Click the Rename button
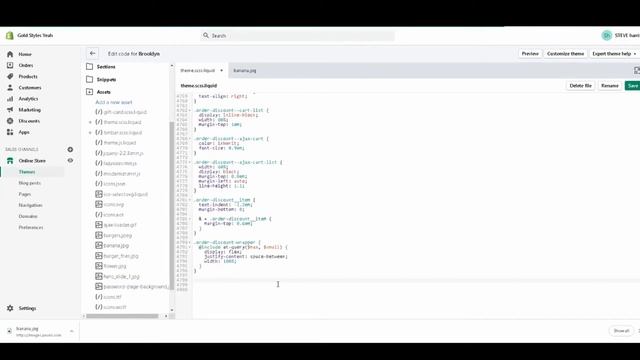640x360 pixels. (x=610, y=86)
